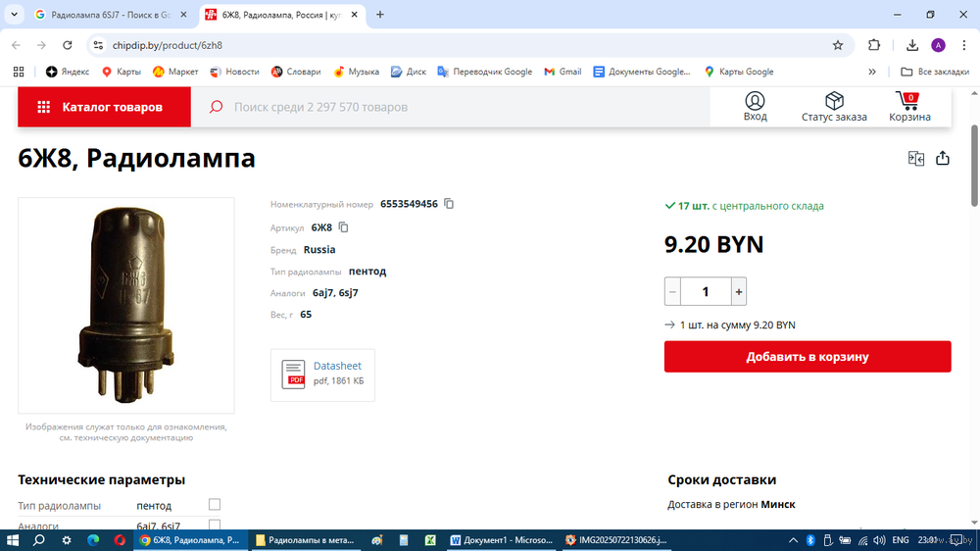Click the share product icon

[x=943, y=159]
